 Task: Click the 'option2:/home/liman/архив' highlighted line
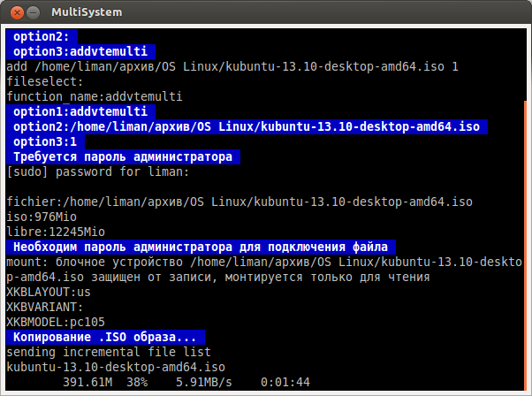click(247, 127)
